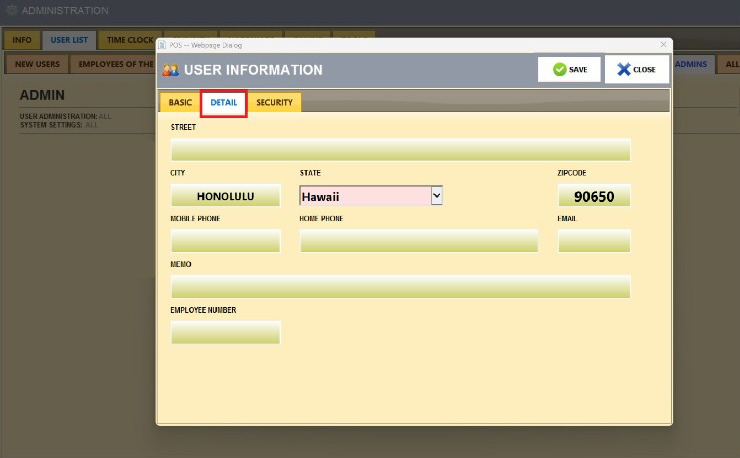Screen dimensions: 740x458
Task: Click the Email input field
Action: tap(594, 241)
